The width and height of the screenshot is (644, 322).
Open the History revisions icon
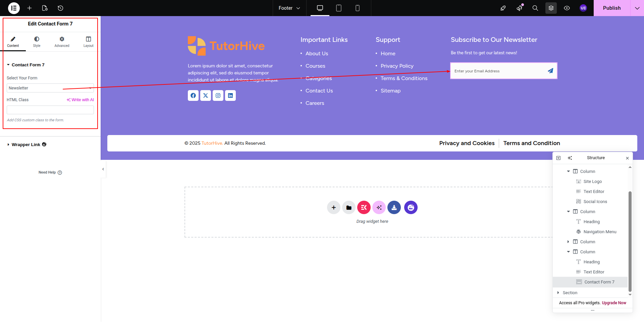click(60, 8)
